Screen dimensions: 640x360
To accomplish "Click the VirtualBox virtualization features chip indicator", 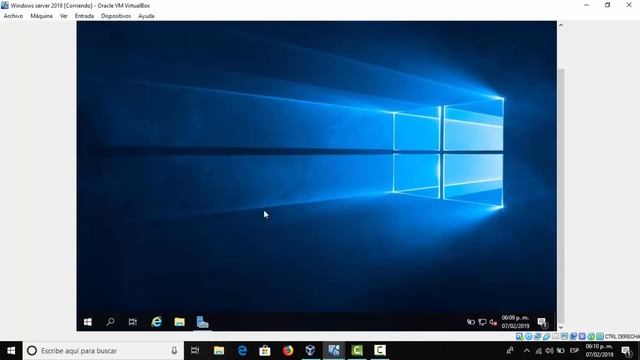I will [x=582, y=336].
